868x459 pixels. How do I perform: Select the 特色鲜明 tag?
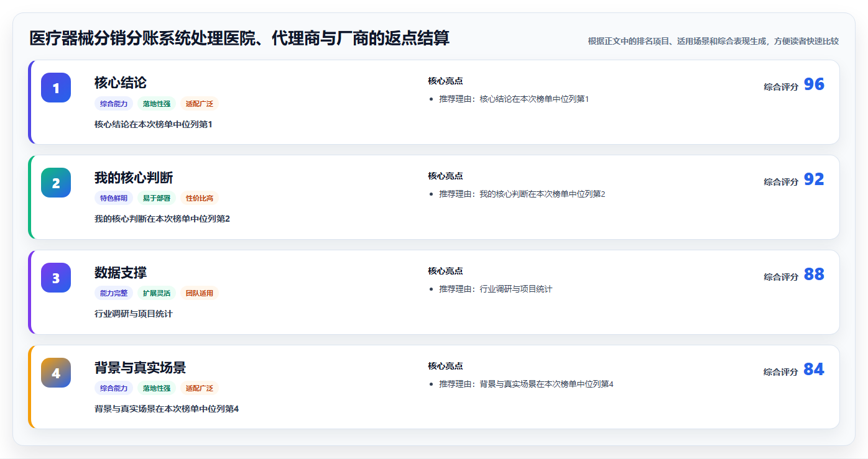114,198
